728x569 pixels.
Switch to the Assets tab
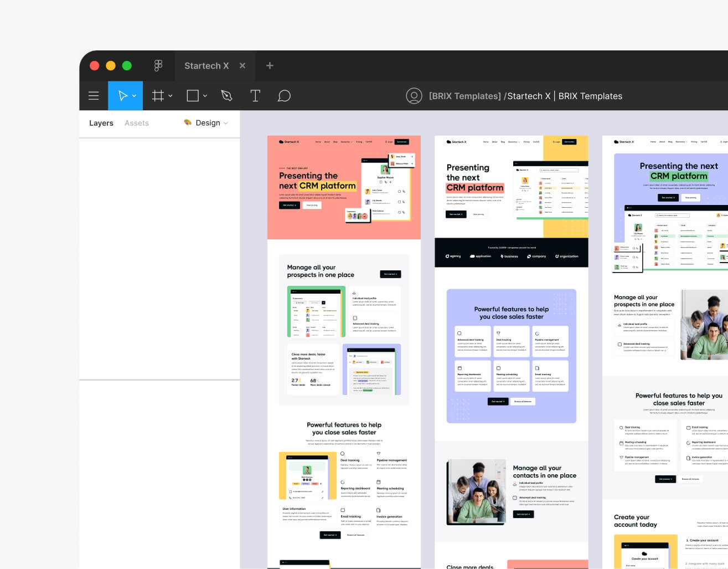[136, 122]
